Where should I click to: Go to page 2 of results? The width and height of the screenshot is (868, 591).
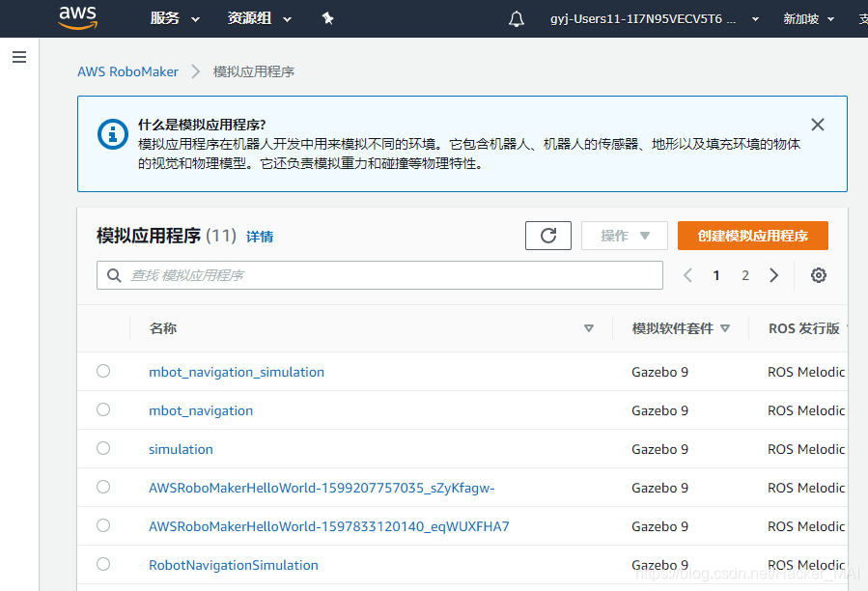point(745,275)
